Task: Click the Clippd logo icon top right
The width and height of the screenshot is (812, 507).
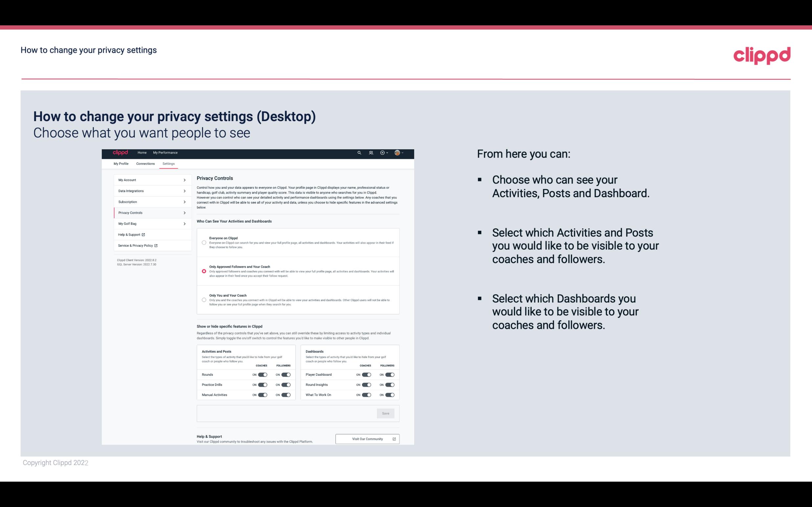Action: coord(762,55)
